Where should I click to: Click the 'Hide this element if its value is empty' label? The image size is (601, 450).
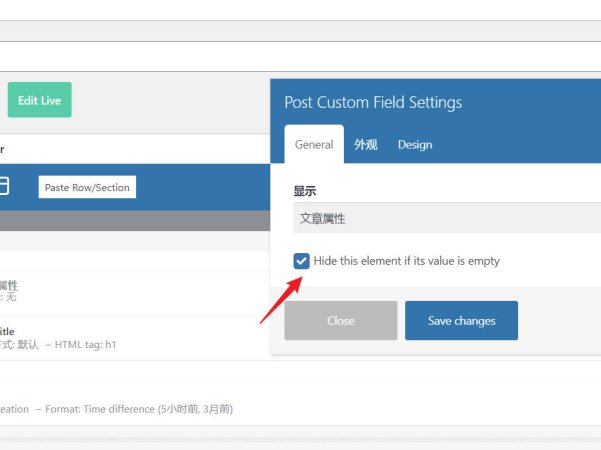[406, 261]
